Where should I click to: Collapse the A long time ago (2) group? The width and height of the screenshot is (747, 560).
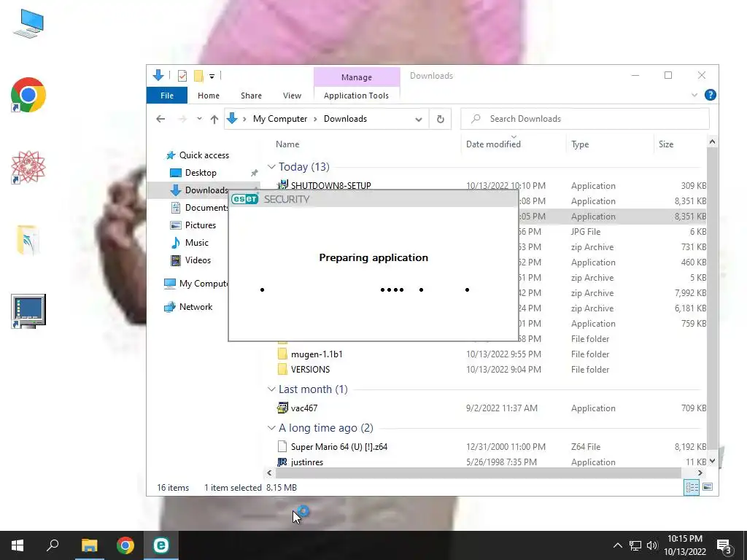(x=271, y=428)
